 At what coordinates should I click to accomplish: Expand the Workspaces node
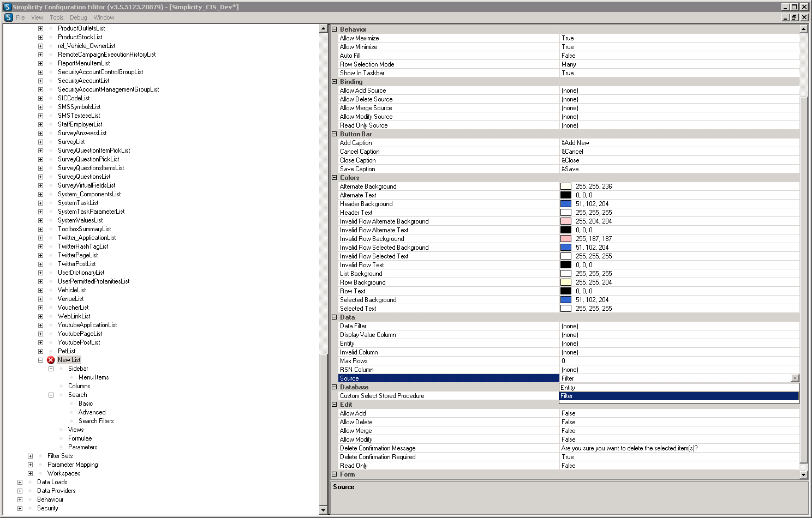click(x=30, y=473)
